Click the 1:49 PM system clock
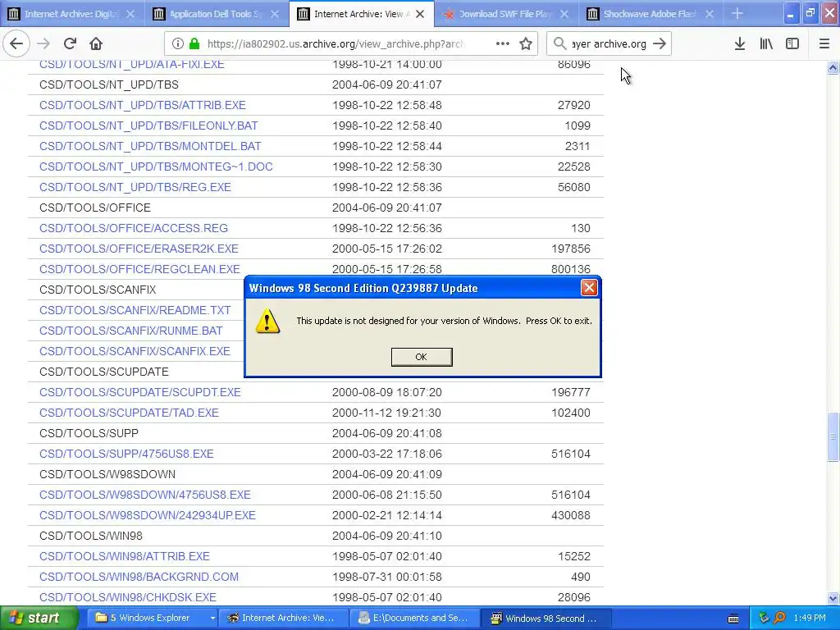 (810, 619)
